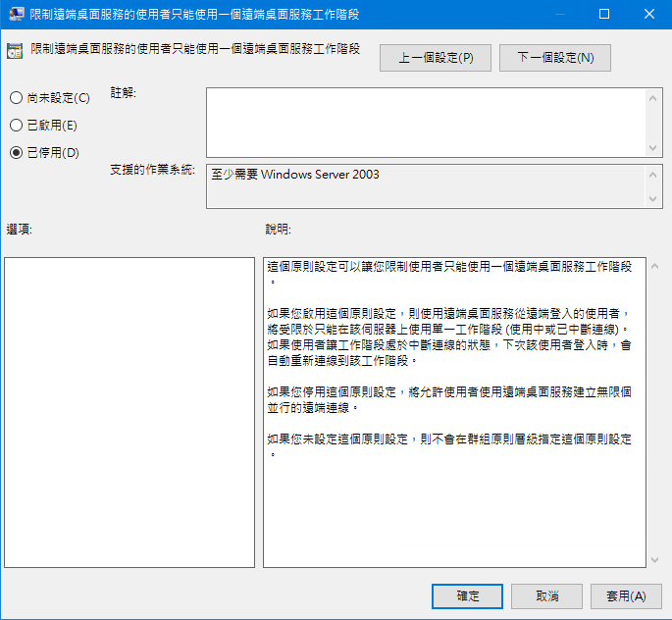Select the 已停用(D) radio button
This screenshot has width=672, height=620.
[16, 153]
